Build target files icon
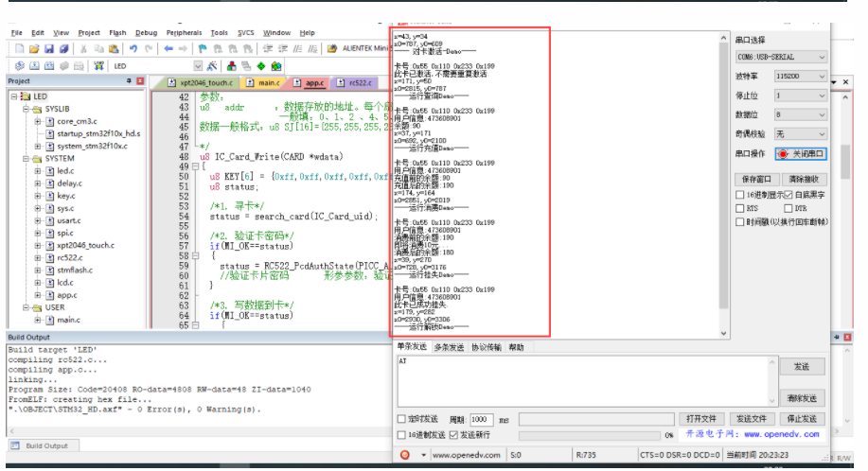 pyautogui.click(x=34, y=66)
